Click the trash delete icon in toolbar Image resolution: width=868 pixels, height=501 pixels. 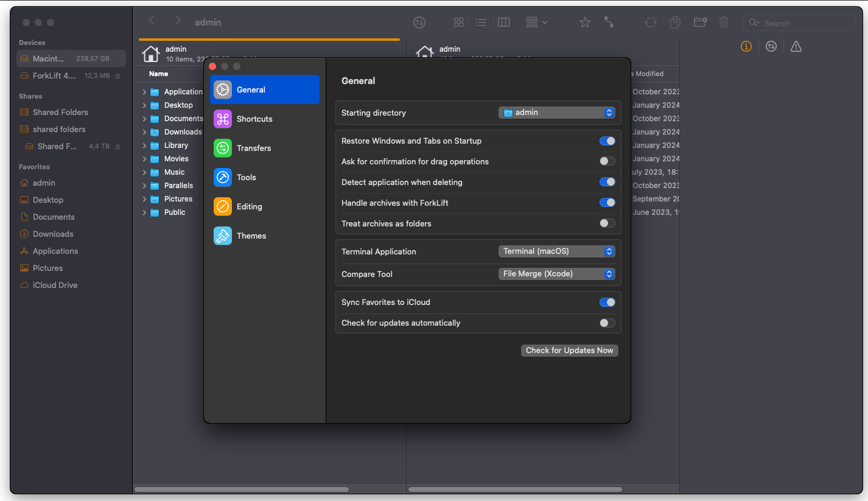[x=724, y=23]
